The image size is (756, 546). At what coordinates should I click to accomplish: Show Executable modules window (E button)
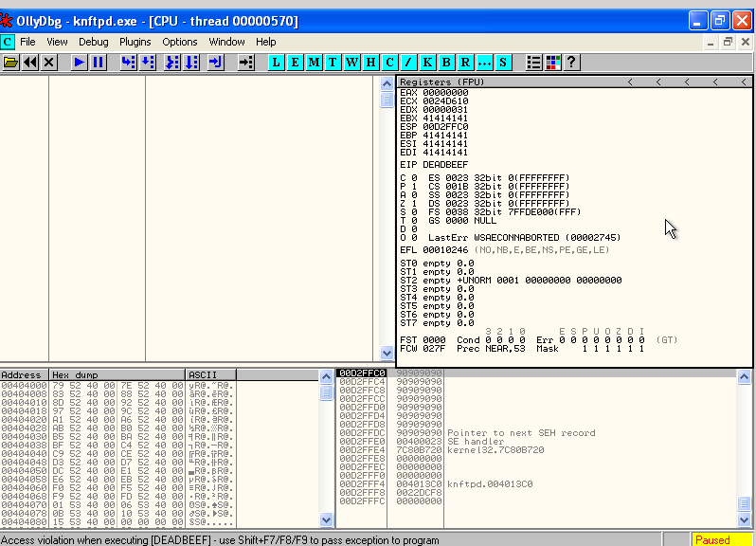click(x=295, y=63)
